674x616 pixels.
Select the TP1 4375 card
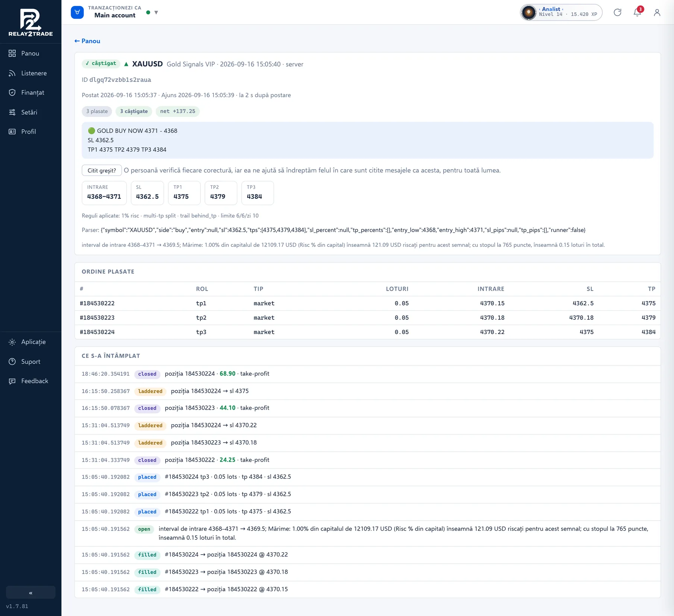pyautogui.click(x=184, y=193)
